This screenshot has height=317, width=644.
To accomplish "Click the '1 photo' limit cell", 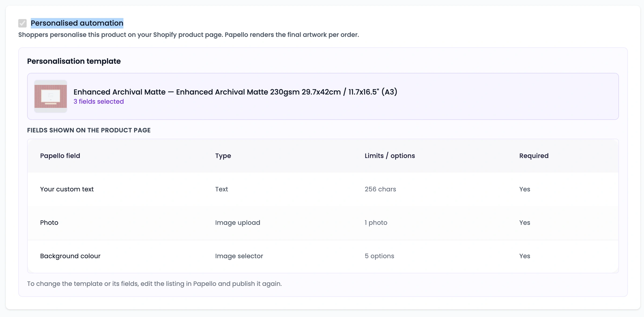I will click(376, 223).
